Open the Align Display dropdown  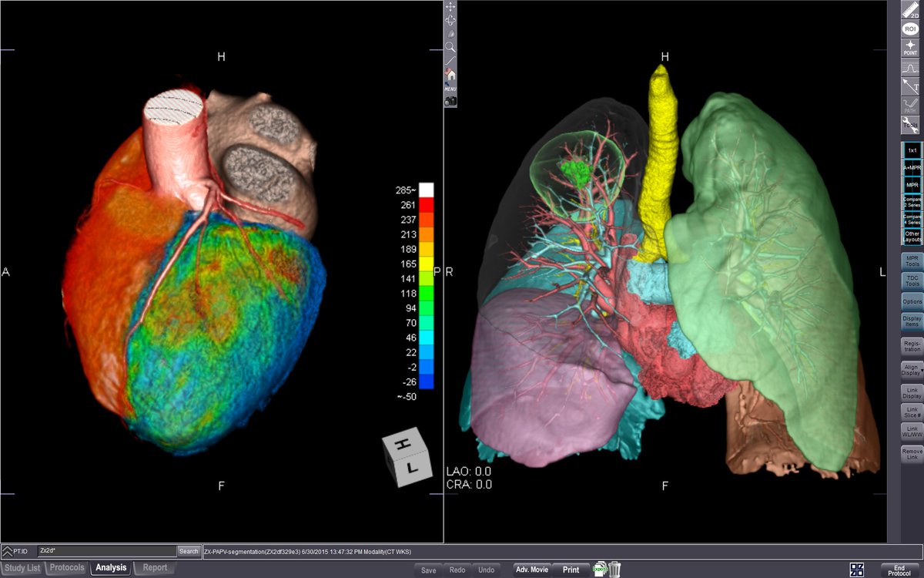tap(912, 370)
